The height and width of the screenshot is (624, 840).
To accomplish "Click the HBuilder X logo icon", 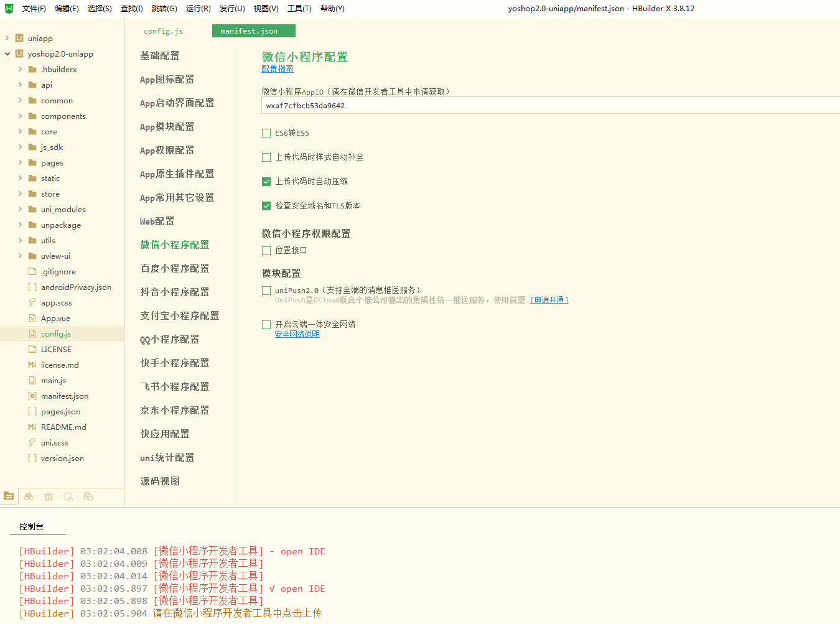I will pyautogui.click(x=9, y=8).
